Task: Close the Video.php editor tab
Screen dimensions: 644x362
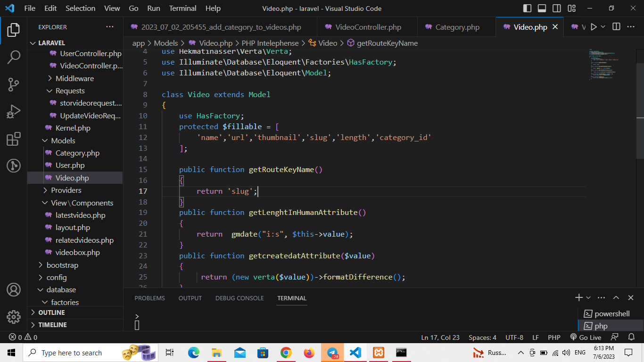Action: point(555,27)
